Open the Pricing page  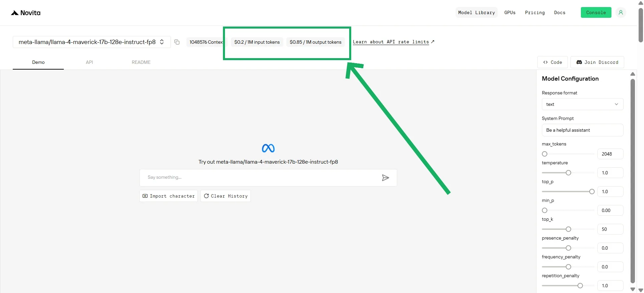(x=535, y=12)
